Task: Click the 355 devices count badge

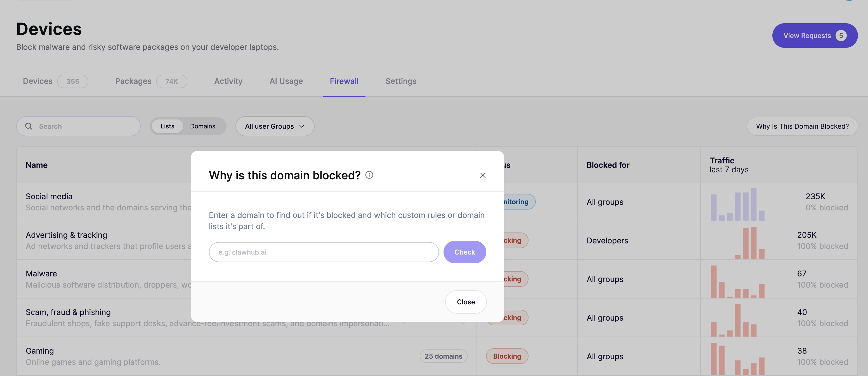Action: [x=72, y=81]
